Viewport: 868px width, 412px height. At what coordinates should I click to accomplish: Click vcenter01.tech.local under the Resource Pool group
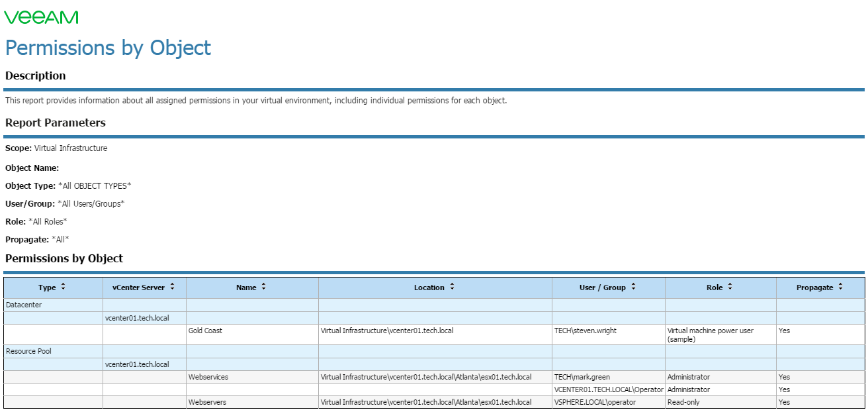[x=137, y=364]
